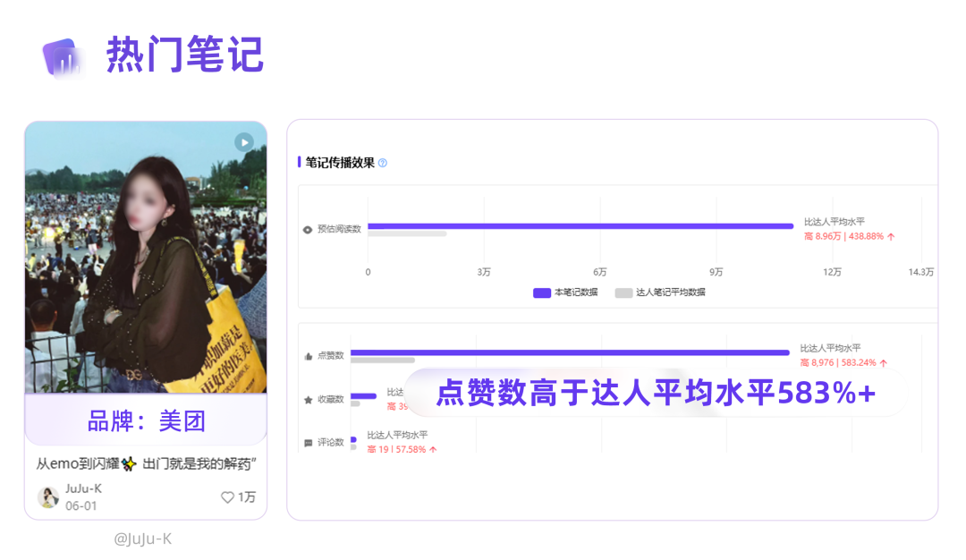Click the thumbs-up icon beside 点赞数
Image resolution: width=966 pixels, height=560 pixels.
(308, 355)
